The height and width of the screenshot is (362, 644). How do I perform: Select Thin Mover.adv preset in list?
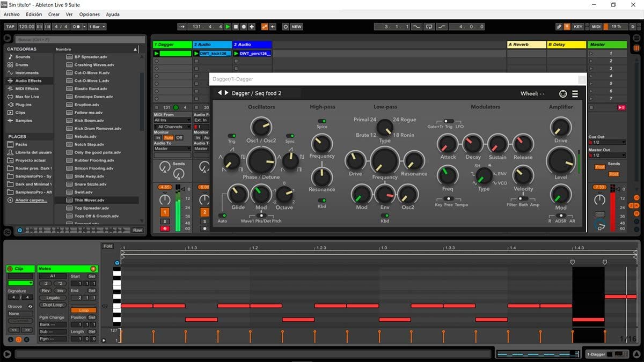89,200
